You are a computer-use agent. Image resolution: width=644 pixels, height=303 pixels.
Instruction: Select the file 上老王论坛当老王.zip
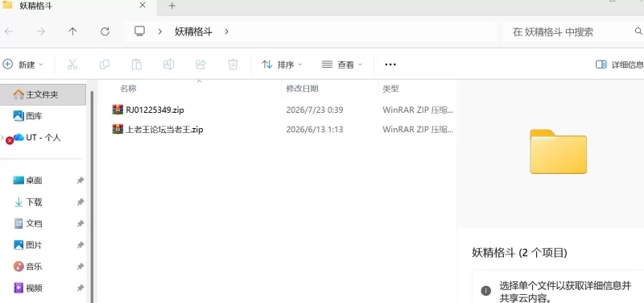point(165,130)
